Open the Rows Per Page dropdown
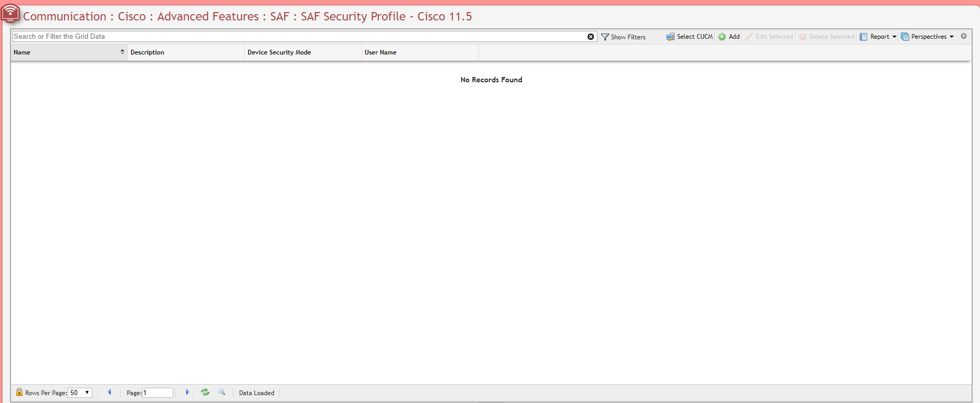980x403 pixels. (80, 393)
